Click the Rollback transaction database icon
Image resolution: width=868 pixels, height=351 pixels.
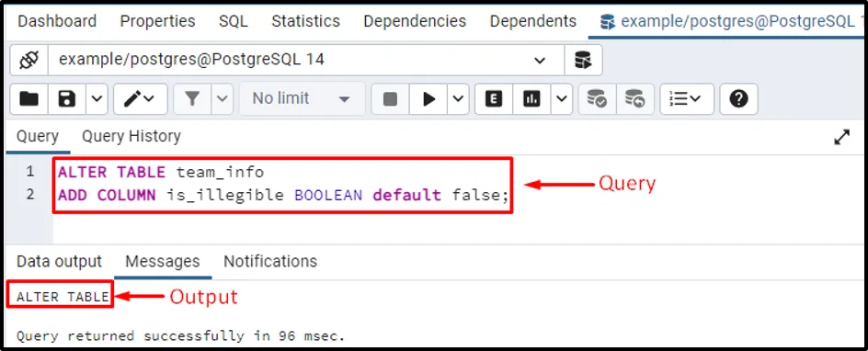[x=635, y=99]
